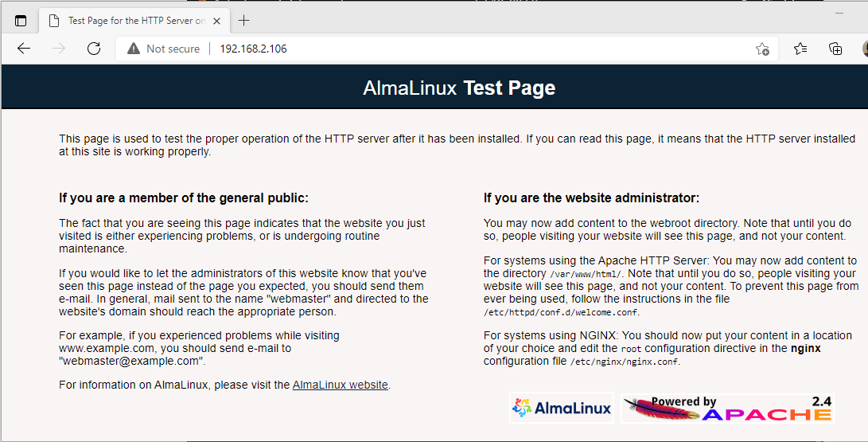
Task: Click the "root" monospace directive text
Action: point(631,349)
